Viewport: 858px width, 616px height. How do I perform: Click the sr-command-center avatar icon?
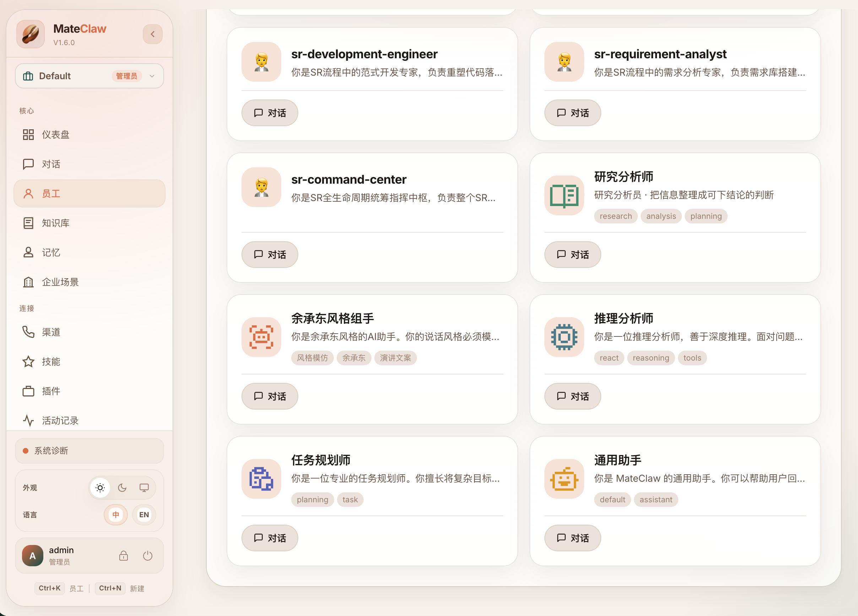click(261, 187)
